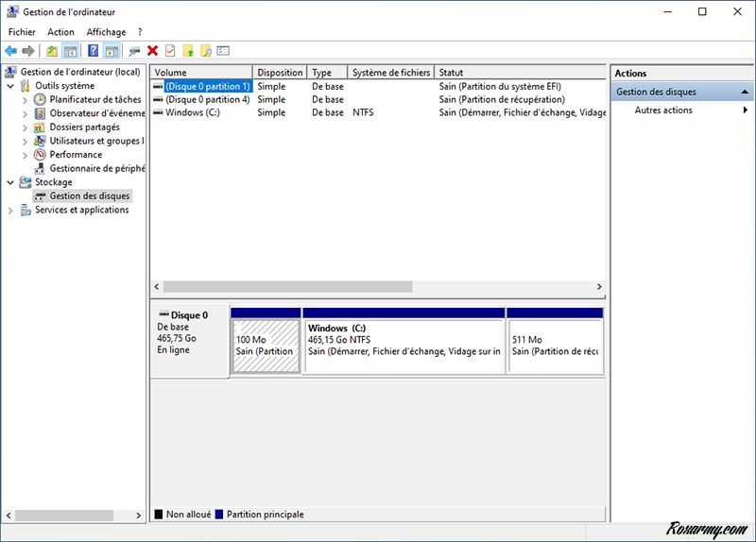Select the Windows (C:) partition block
The image size is (756, 542).
(x=404, y=345)
